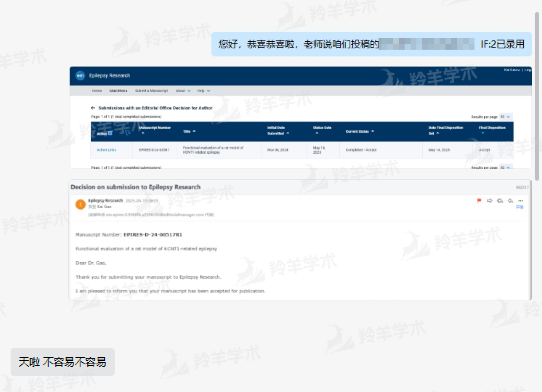Click manuscript number EPIRES-D-24-00517 cell
Viewport: 542px width, 392px height.
pyautogui.click(x=154, y=150)
